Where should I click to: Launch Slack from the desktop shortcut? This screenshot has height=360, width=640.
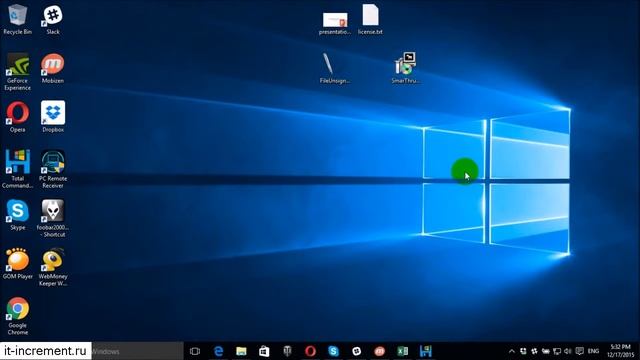[x=53, y=20]
